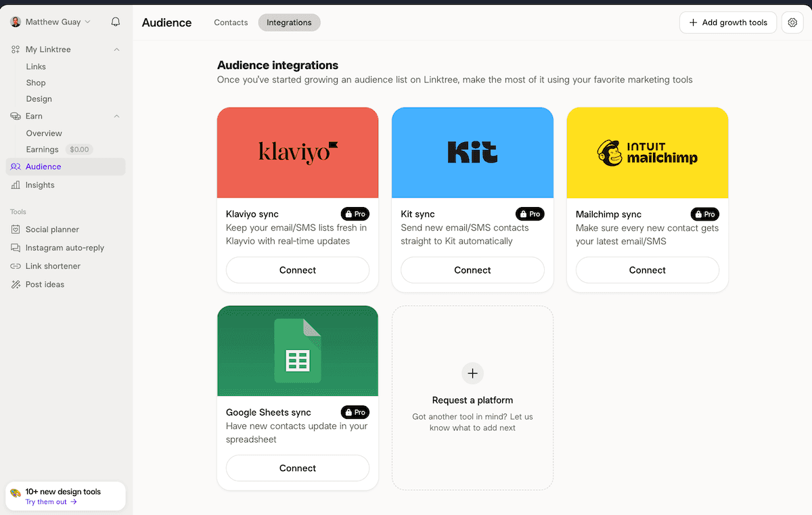This screenshot has width=812, height=515.
Task: Click the Pro badge on Klaviyo sync
Action: (x=355, y=214)
